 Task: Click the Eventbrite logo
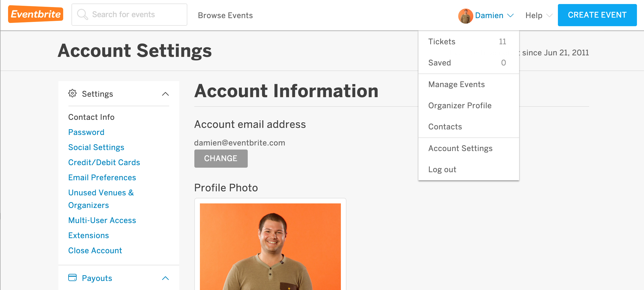[35, 14]
